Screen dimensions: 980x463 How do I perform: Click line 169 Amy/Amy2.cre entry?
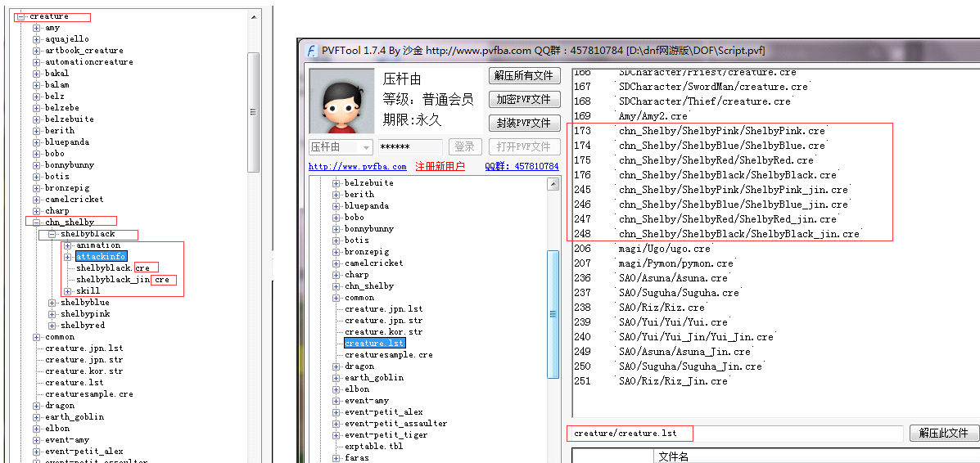click(653, 116)
